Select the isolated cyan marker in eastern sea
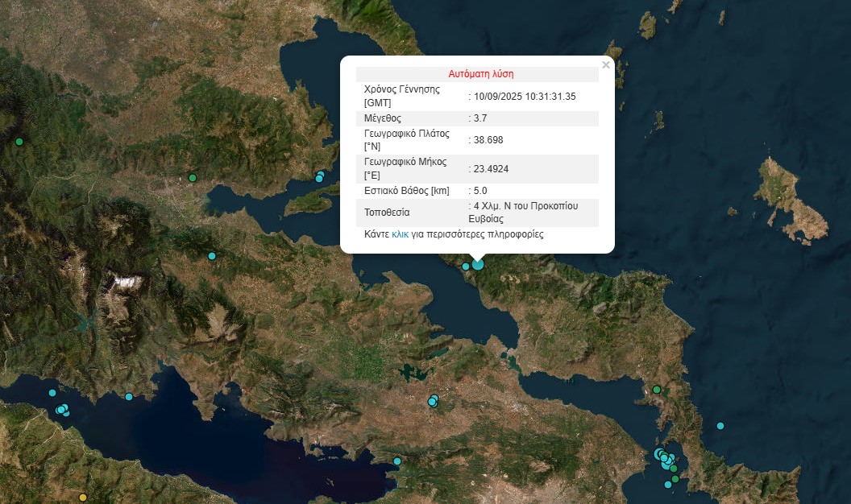The height and width of the screenshot is (504, 851). click(720, 426)
